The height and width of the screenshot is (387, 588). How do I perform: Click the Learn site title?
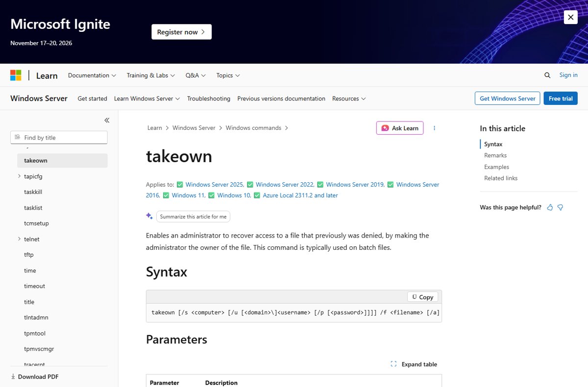pos(47,75)
